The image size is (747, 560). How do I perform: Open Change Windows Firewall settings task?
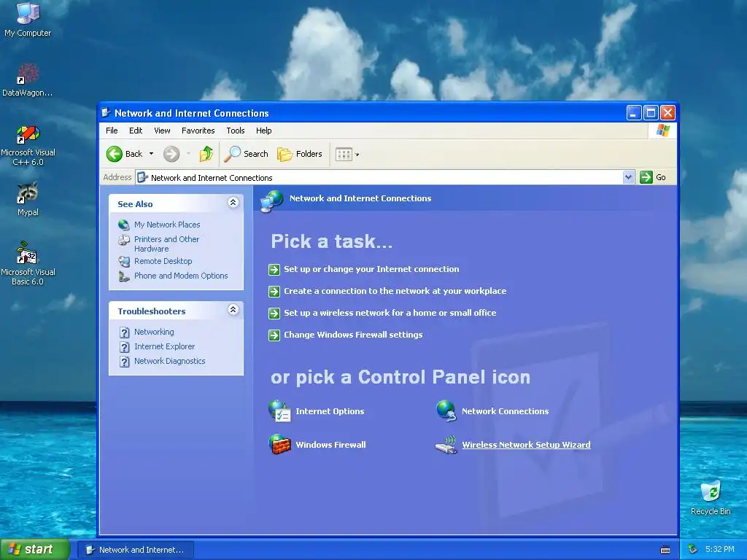coord(353,335)
